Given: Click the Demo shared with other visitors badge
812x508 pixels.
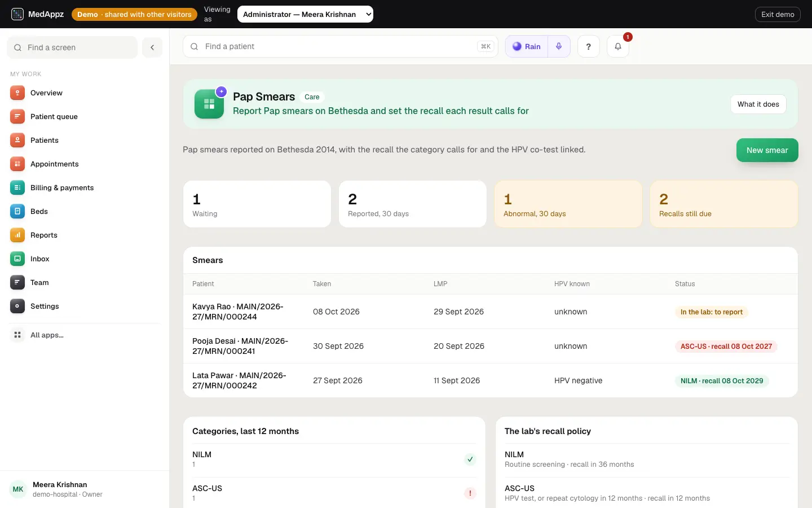Looking at the screenshot, I should pyautogui.click(x=134, y=14).
